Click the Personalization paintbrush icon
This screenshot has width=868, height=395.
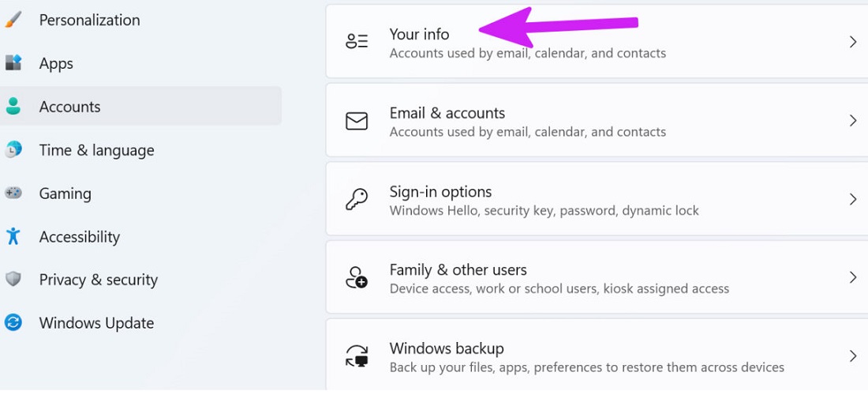[13, 20]
